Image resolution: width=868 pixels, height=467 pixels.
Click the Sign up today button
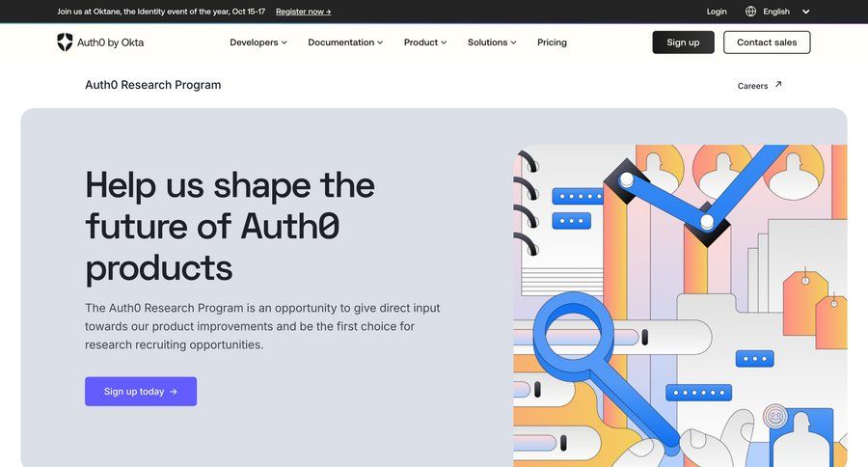[141, 391]
